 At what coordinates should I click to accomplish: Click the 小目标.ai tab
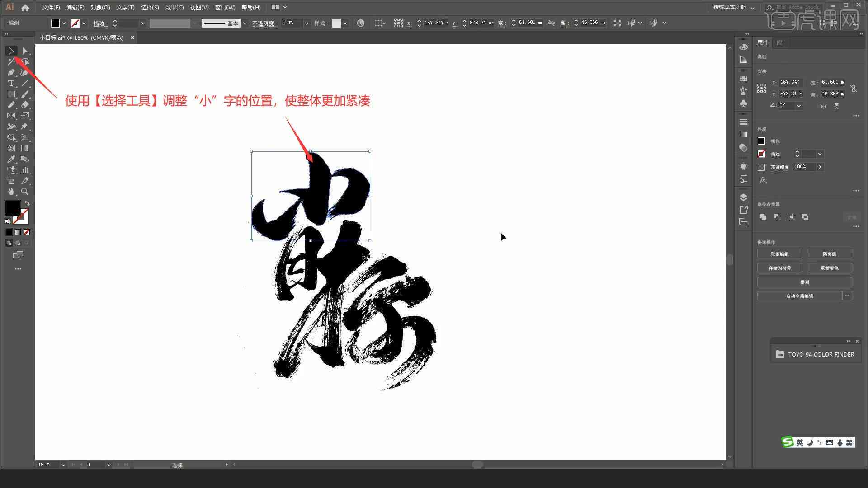click(x=83, y=37)
